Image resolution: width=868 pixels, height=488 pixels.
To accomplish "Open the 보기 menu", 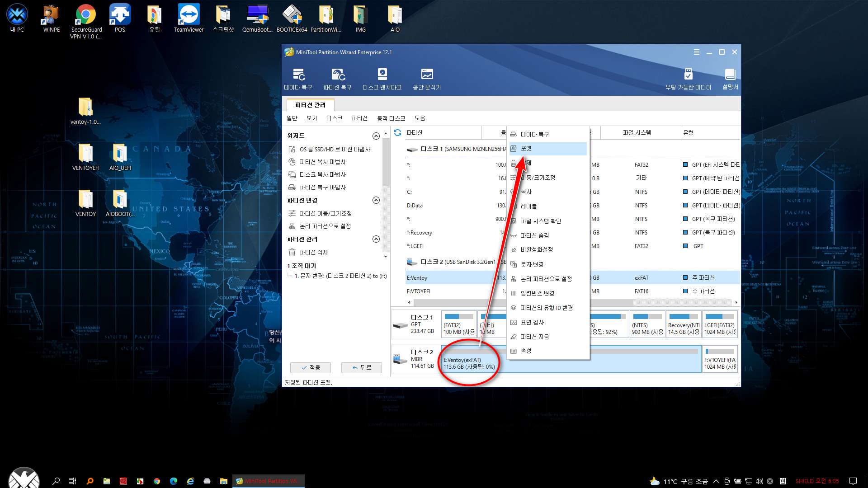I will coord(312,118).
